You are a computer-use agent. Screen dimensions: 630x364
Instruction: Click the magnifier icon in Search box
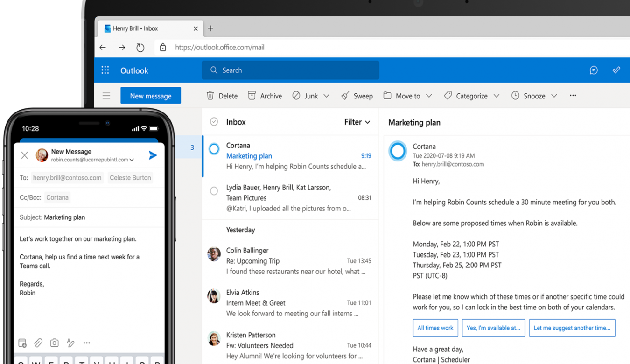click(214, 70)
